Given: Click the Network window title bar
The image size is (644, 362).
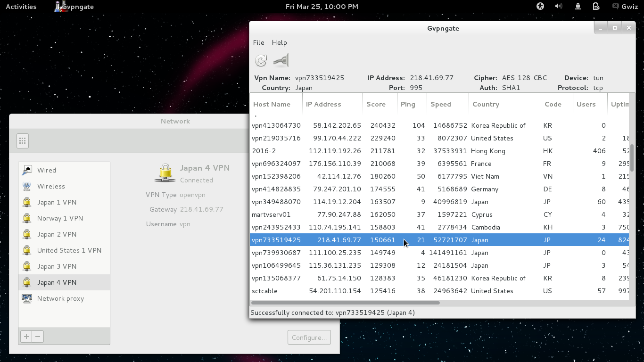Looking at the screenshot, I should (x=129, y=121).
